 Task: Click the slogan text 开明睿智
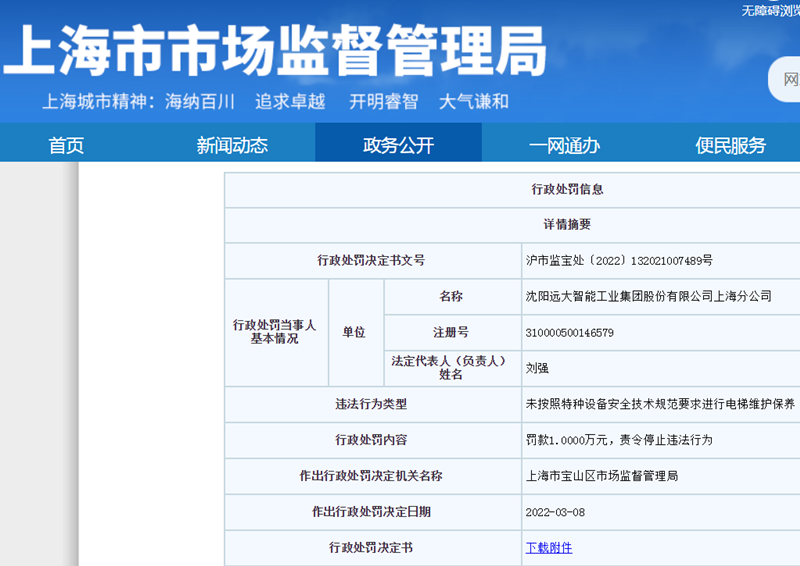click(383, 102)
